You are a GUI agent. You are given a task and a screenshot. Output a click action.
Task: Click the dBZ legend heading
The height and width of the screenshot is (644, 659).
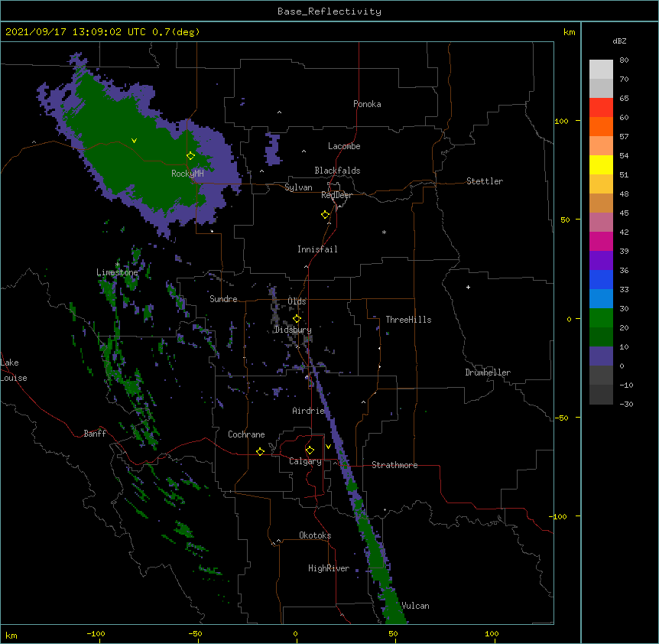pos(619,41)
